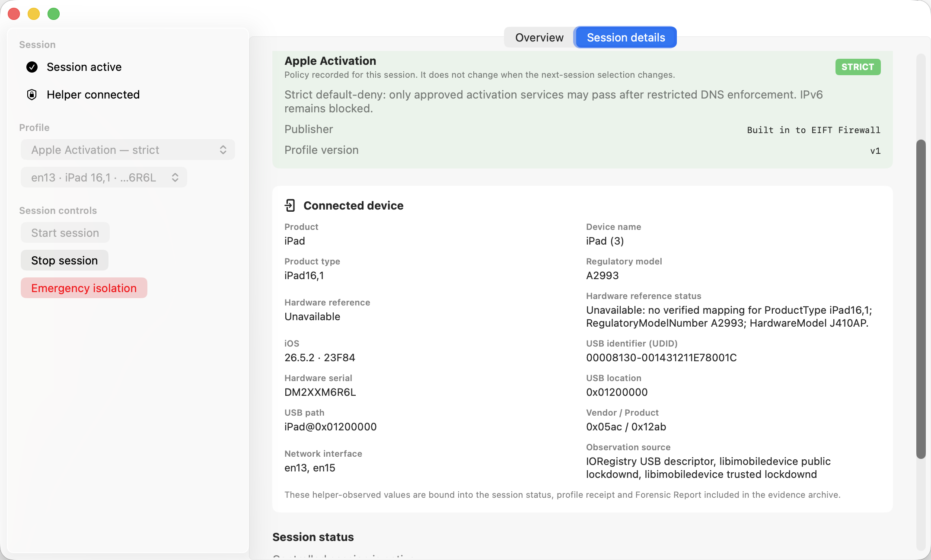Select the Session details tab
The height and width of the screenshot is (560, 931).
625,38
